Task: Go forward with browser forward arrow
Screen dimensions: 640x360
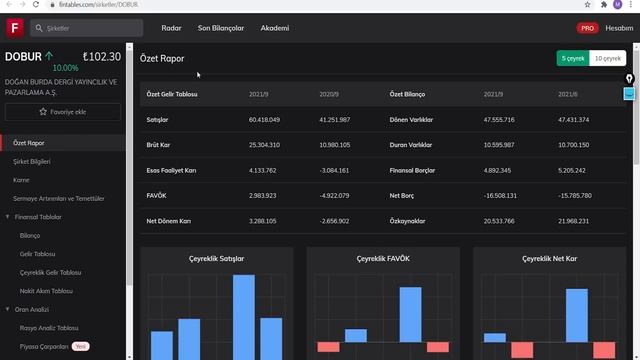Action: (x=22, y=4)
